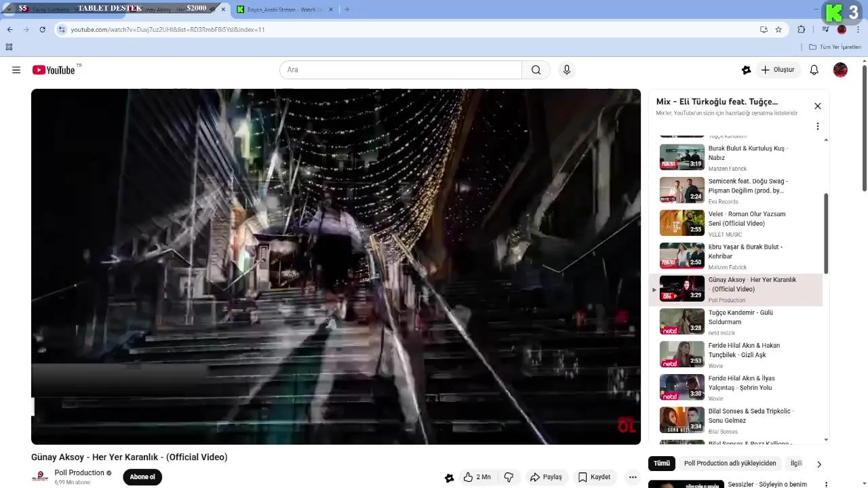Open the Chrome three-dot menu
This screenshot has height=488, width=868.
point(859,29)
